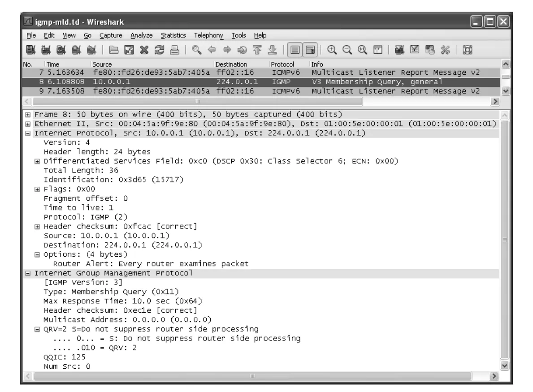
Task: Expand the Flags: 0x00 node
Action: pos(37,190)
